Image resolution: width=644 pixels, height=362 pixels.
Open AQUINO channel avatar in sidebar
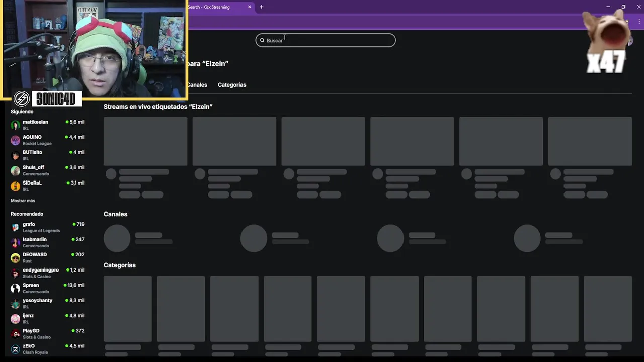click(x=15, y=140)
